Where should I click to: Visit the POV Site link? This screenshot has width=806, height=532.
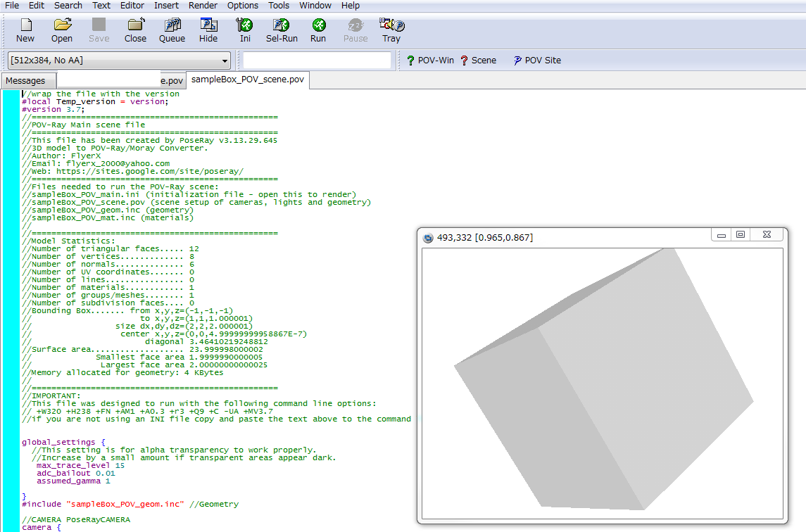click(537, 60)
